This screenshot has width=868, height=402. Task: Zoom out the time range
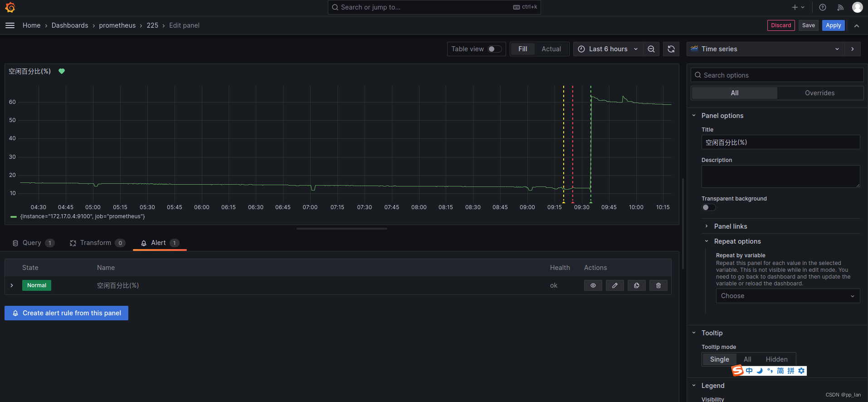tap(651, 49)
